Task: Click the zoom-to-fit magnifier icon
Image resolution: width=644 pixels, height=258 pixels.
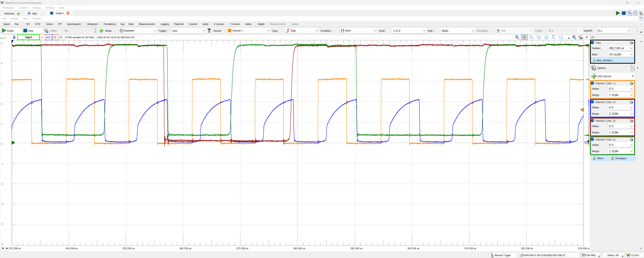Action: [574, 37]
